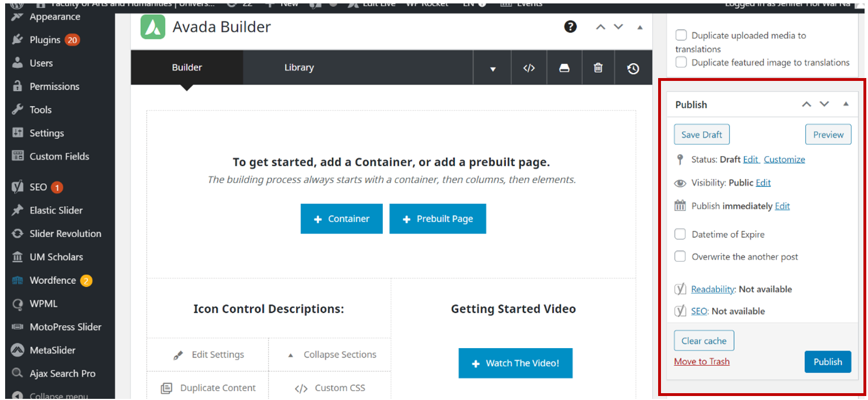Move the Publish box up with chevron

click(806, 104)
